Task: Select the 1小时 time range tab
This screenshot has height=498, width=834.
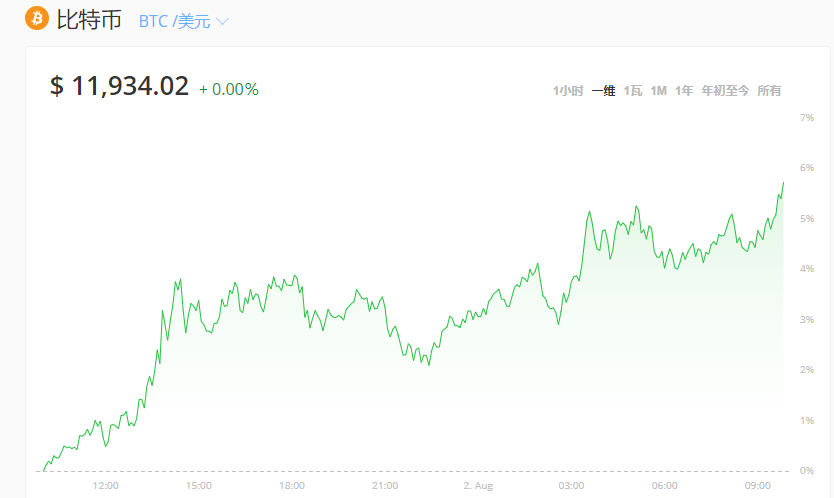Action: pyautogui.click(x=568, y=91)
